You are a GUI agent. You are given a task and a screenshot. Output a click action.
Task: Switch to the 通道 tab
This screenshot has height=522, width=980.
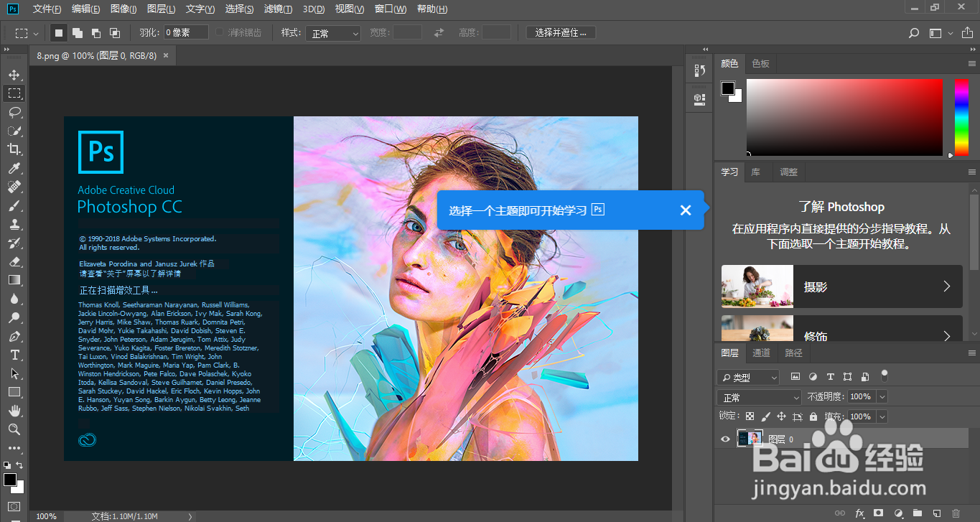(x=762, y=353)
